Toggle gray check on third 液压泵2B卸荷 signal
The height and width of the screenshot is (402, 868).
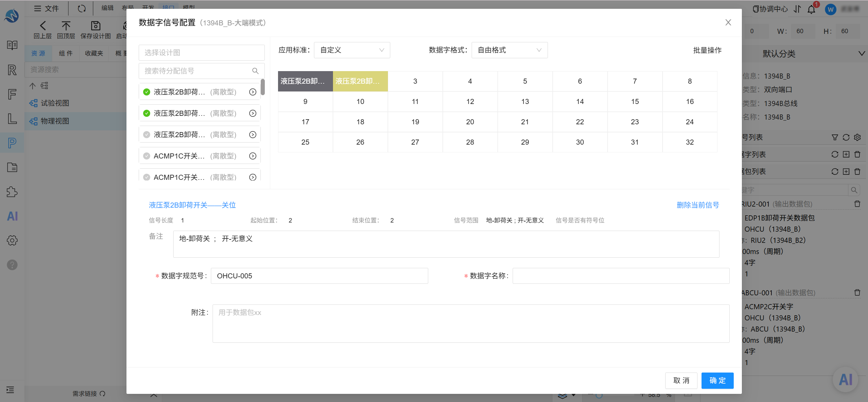point(146,135)
